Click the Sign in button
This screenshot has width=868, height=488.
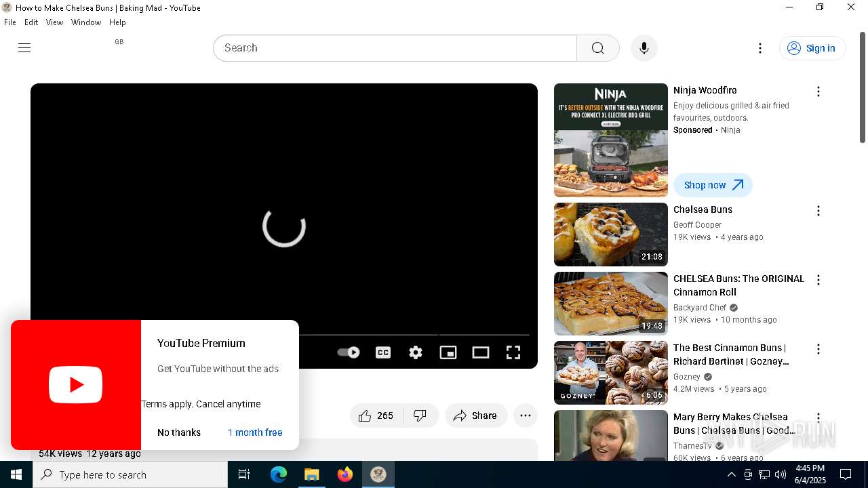pos(812,48)
